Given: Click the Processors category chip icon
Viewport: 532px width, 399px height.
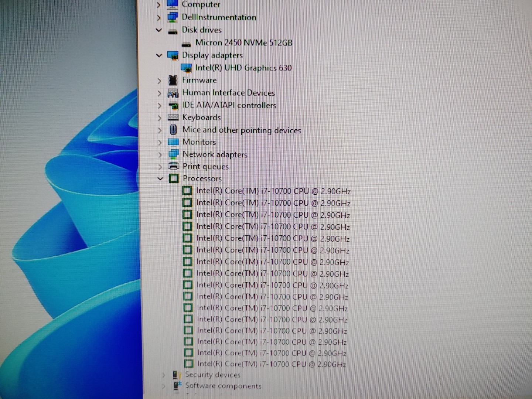Looking at the screenshot, I should [x=174, y=178].
